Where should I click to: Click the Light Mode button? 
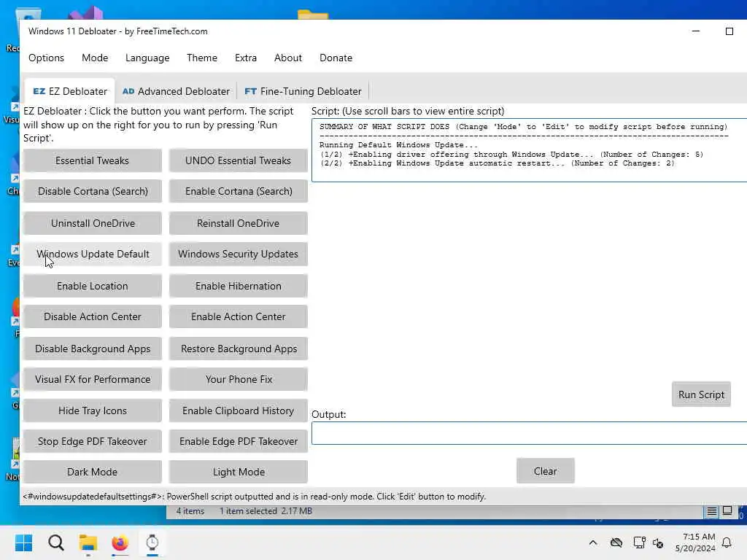(x=239, y=472)
